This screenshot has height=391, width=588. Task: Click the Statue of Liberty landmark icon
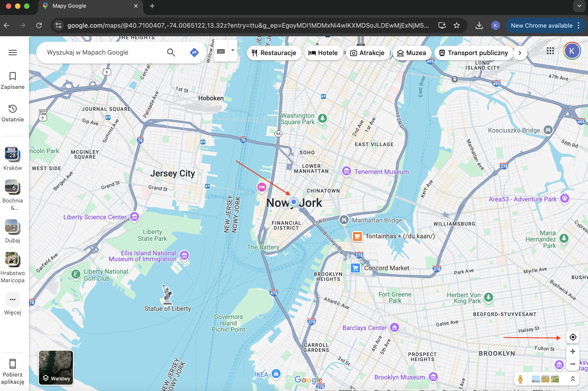click(x=167, y=294)
